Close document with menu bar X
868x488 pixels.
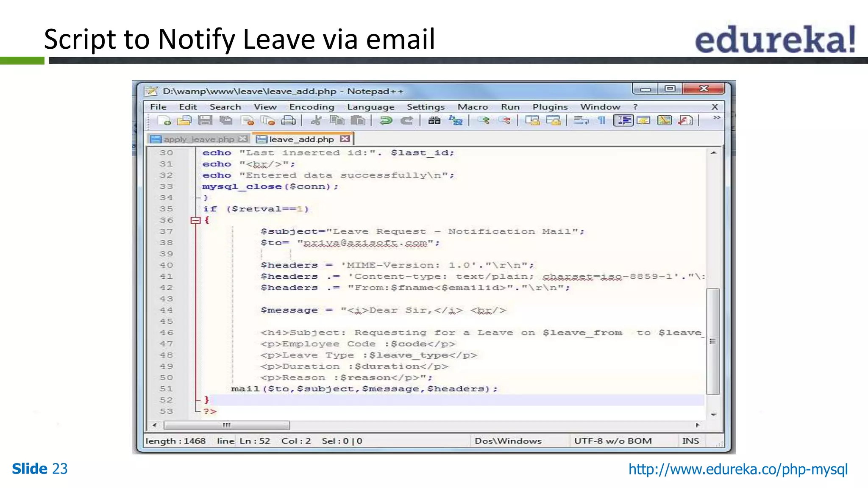[715, 107]
